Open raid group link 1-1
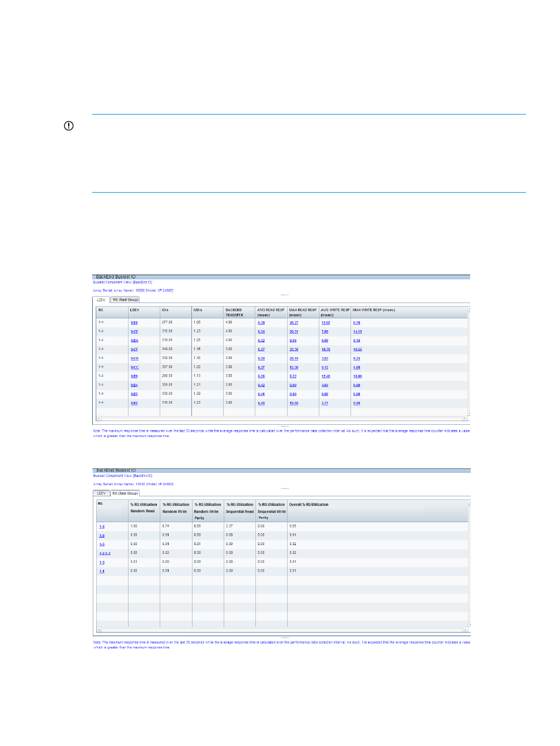The image size is (560, 746). tap(102, 571)
